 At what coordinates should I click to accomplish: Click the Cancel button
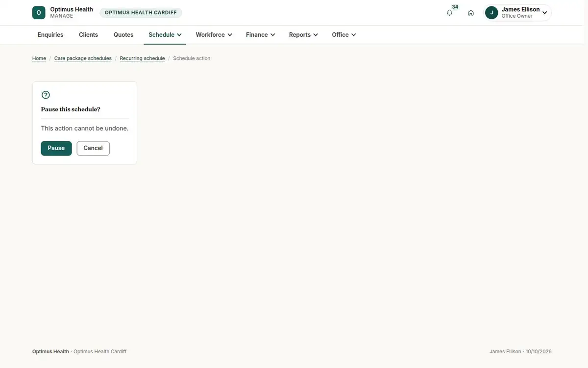point(93,148)
